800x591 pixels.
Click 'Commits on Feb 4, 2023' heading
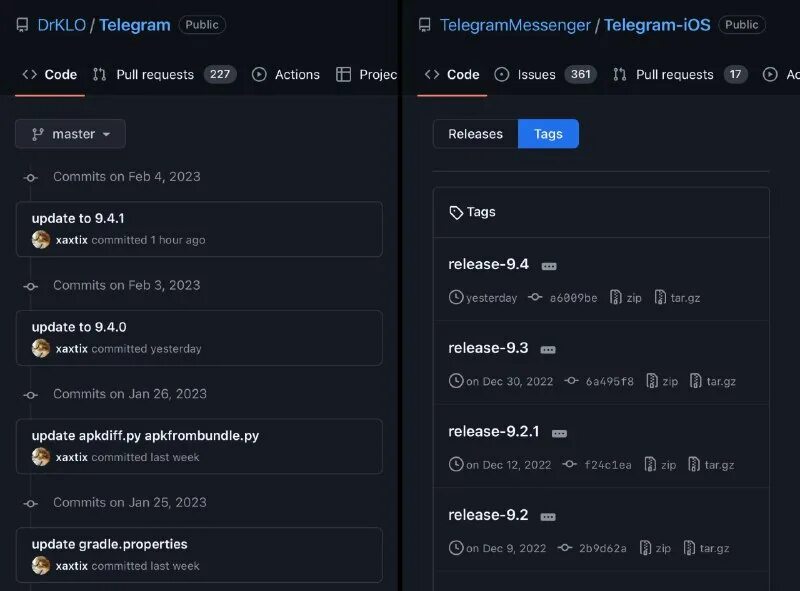[x=127, y=177]
